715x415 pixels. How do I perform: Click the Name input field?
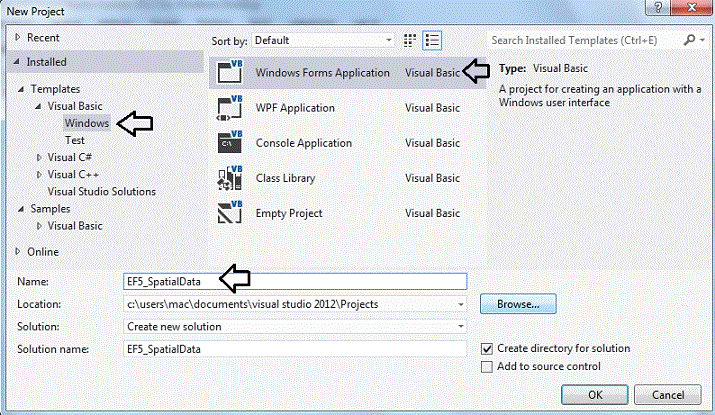click(x=295, y=281)
